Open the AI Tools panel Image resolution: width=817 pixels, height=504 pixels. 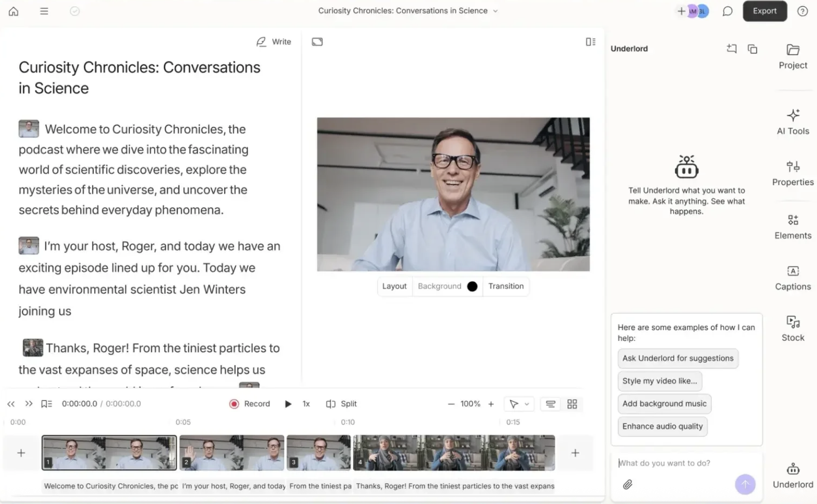[x=792, y=122]
